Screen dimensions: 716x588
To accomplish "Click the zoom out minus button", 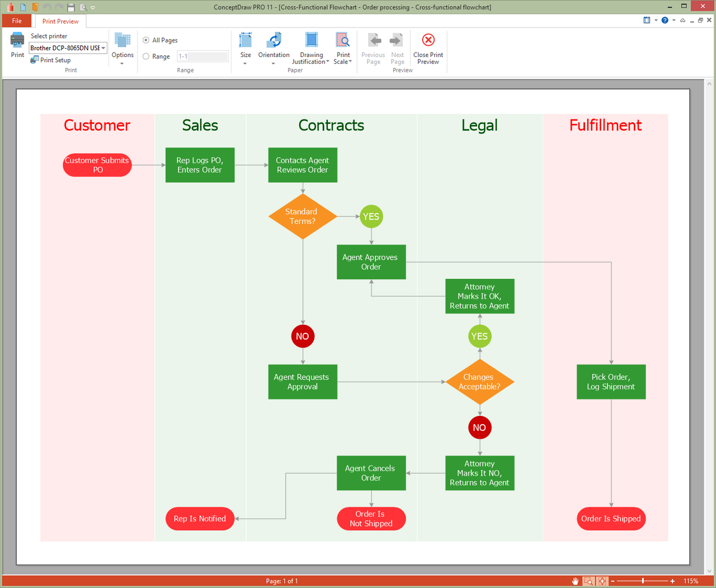I will click(x=613, y=581).
